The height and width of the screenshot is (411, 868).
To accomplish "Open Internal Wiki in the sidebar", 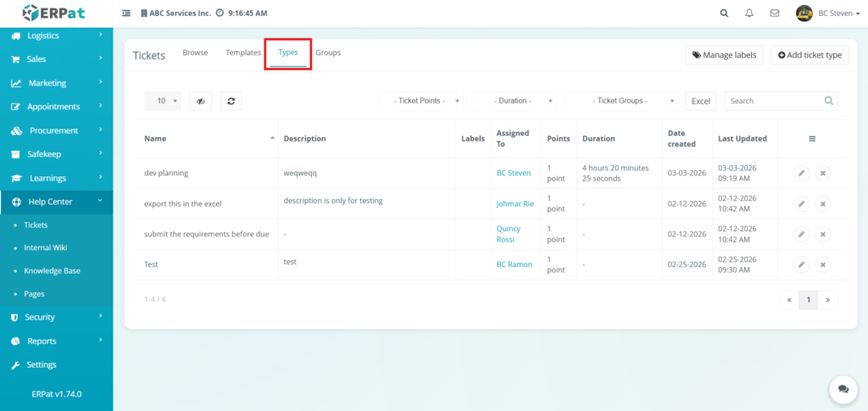I will (x=46, y=247).
